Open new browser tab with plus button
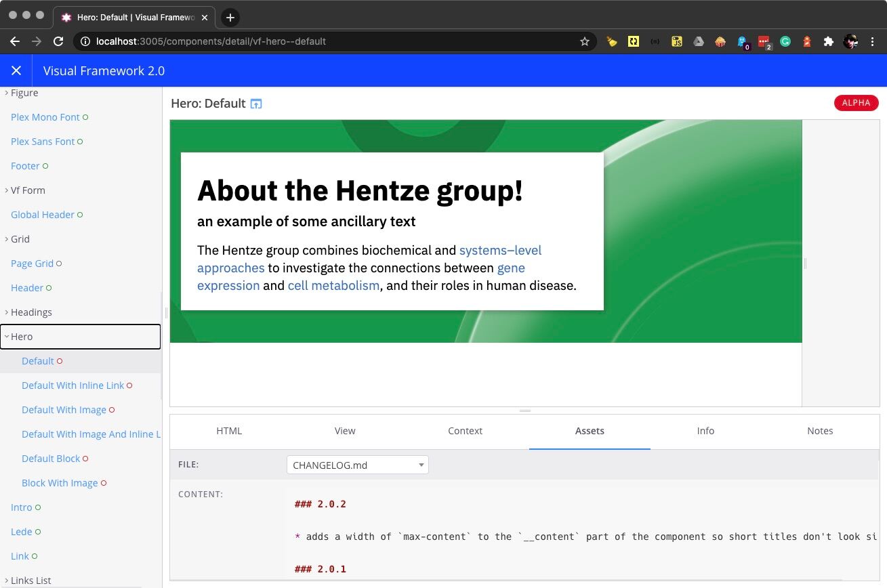Viewport: 887px width, 588px height. (x=230, y=18)
